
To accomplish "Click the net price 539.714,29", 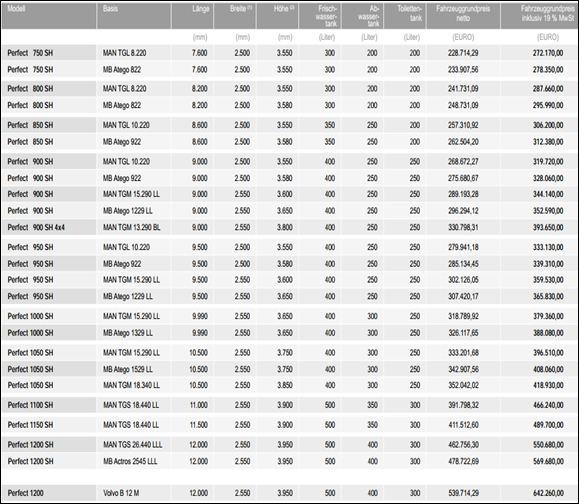I will pyautogui.click(x=463, y=493).
